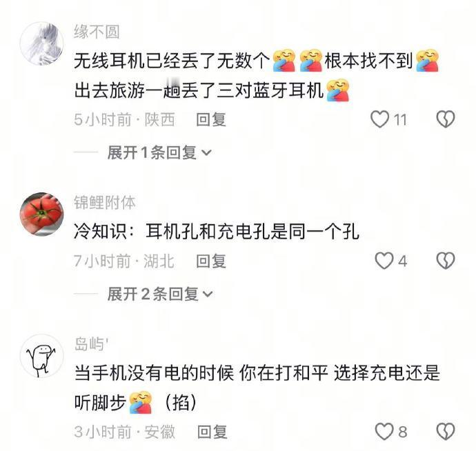Like the comment by 锦鲤附体
Viewport: 476px width, 451px height.
[x=384, y=261]
